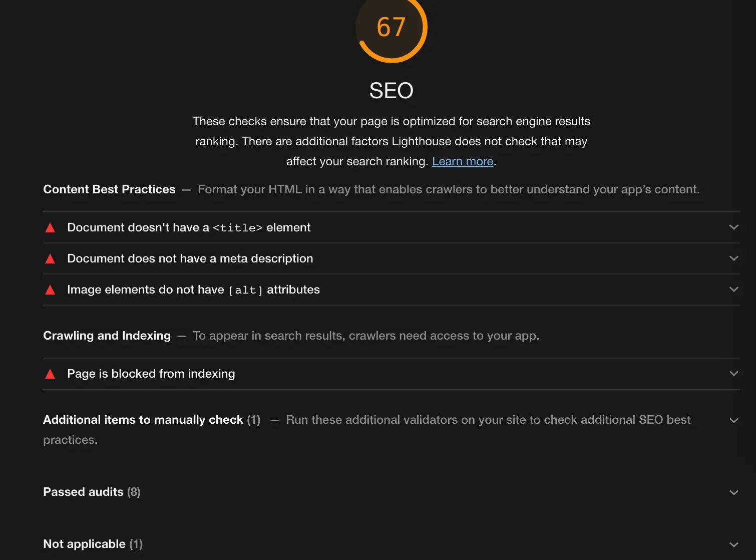756x560 pixels.
Task: Expand the Passed audits section chevron
Action: [734, 493]
